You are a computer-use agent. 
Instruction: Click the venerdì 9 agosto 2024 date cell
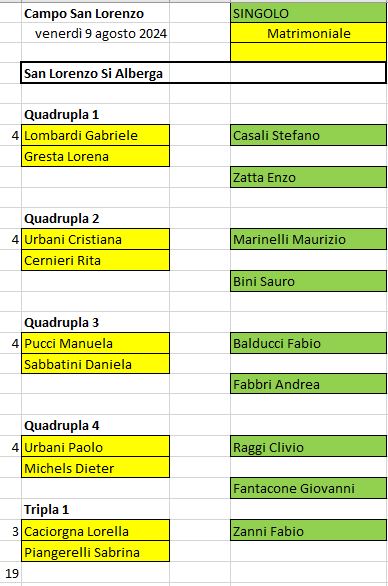(x=95, y=33)
